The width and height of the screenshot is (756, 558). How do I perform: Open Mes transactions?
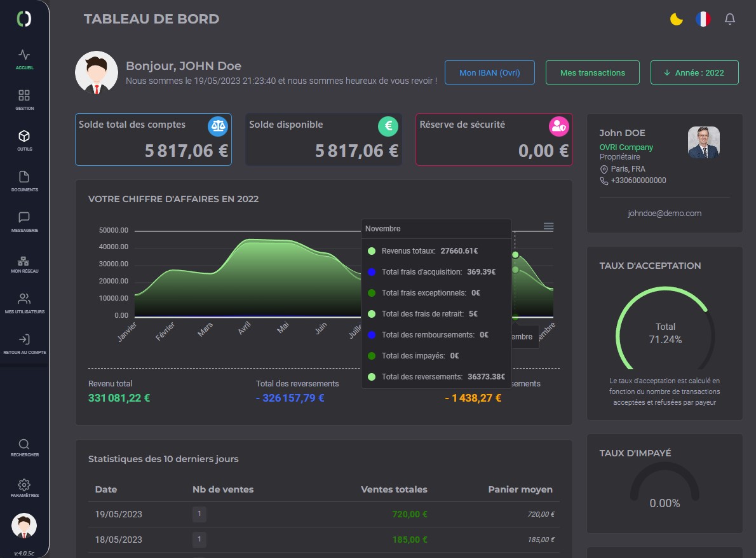coord(593,72)
